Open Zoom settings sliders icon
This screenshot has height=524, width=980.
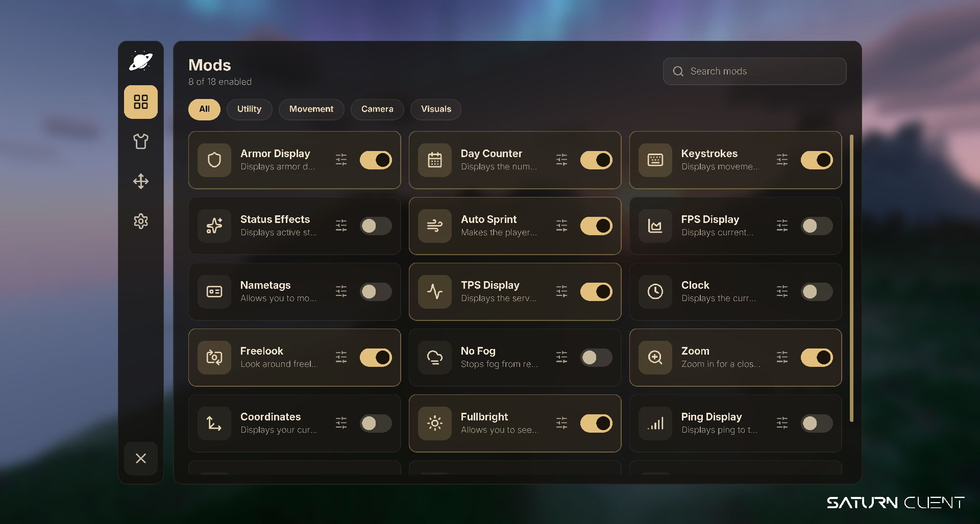782,357
